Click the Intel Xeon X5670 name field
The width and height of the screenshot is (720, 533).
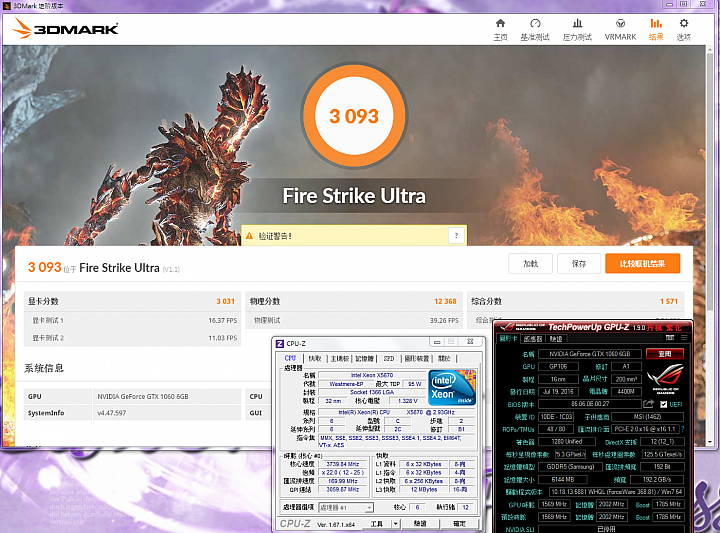372,375
